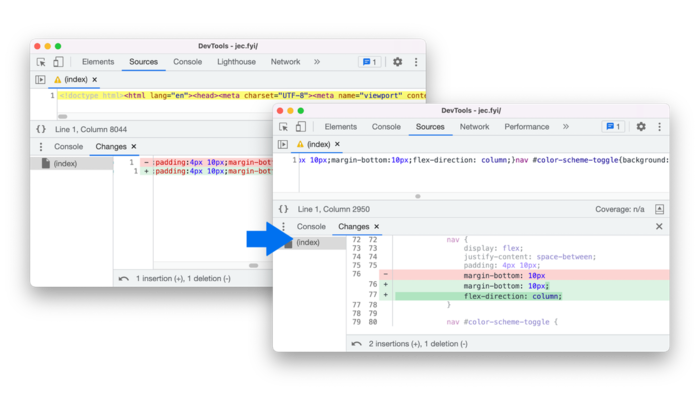Expand more tabs chevron after Performance

[x=566, y=127]
